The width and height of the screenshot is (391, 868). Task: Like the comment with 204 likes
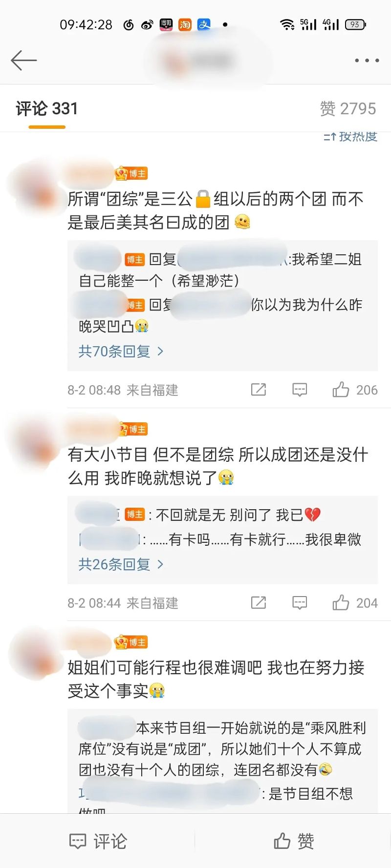(x=355, y=603)
